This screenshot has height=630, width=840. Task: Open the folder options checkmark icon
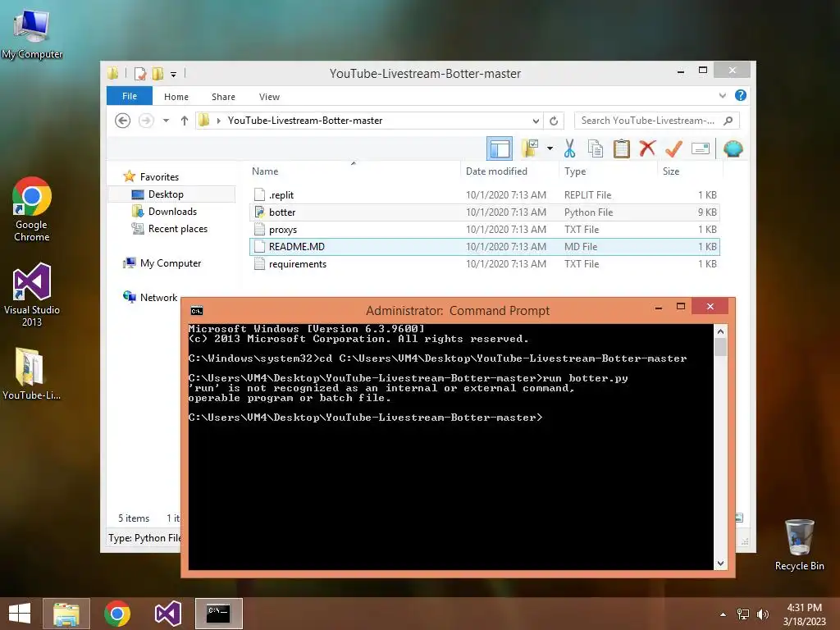click(x=530, y=148)
